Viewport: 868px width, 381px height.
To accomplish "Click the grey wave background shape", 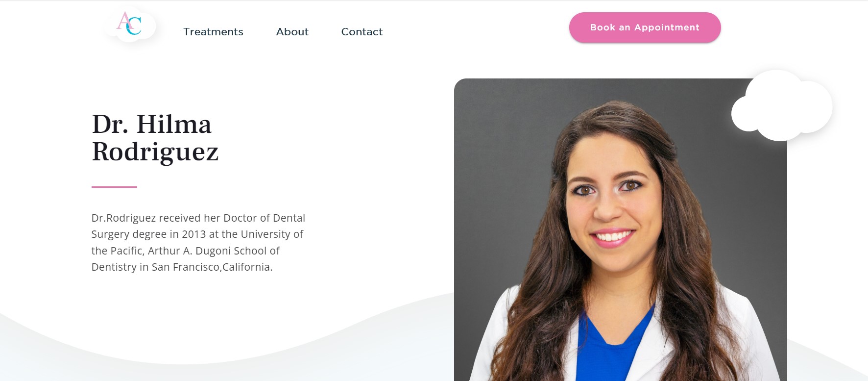I will click(x=220, y=343).
